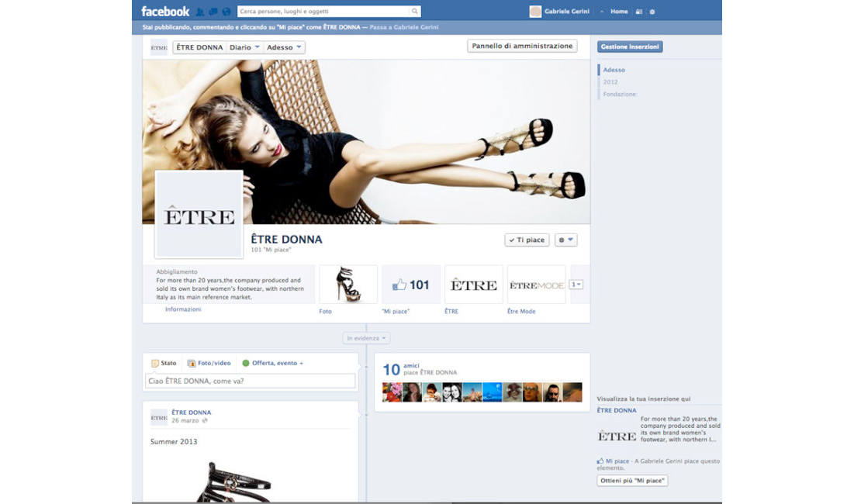Click the ÊTRE label under the logo tile

451,312
